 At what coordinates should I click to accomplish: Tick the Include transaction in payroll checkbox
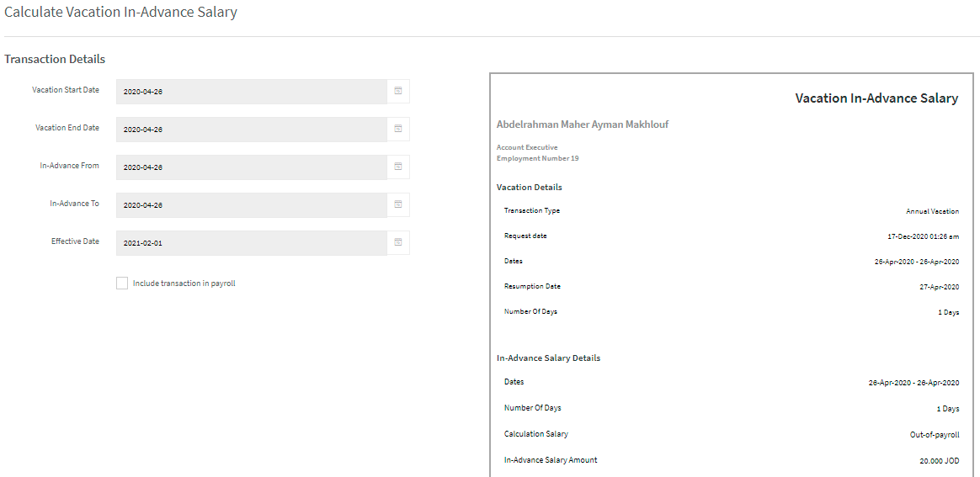pyautogui.click(x=122, y=284)
